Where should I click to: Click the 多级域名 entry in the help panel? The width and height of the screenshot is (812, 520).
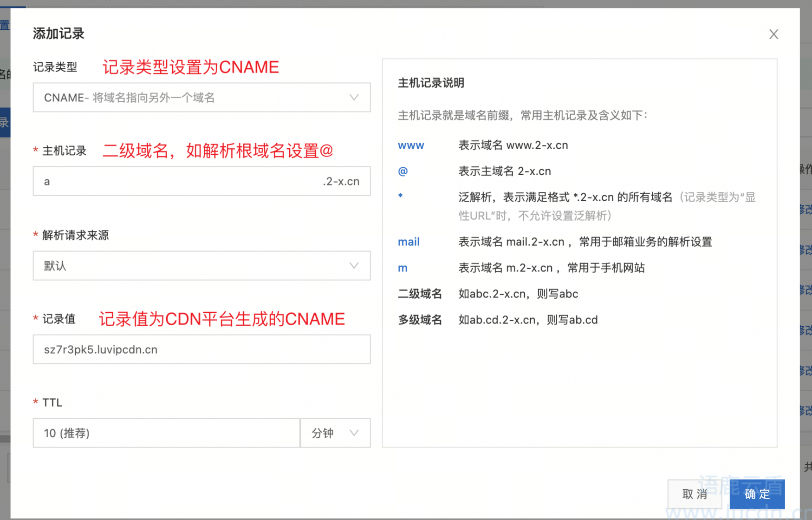420,320
